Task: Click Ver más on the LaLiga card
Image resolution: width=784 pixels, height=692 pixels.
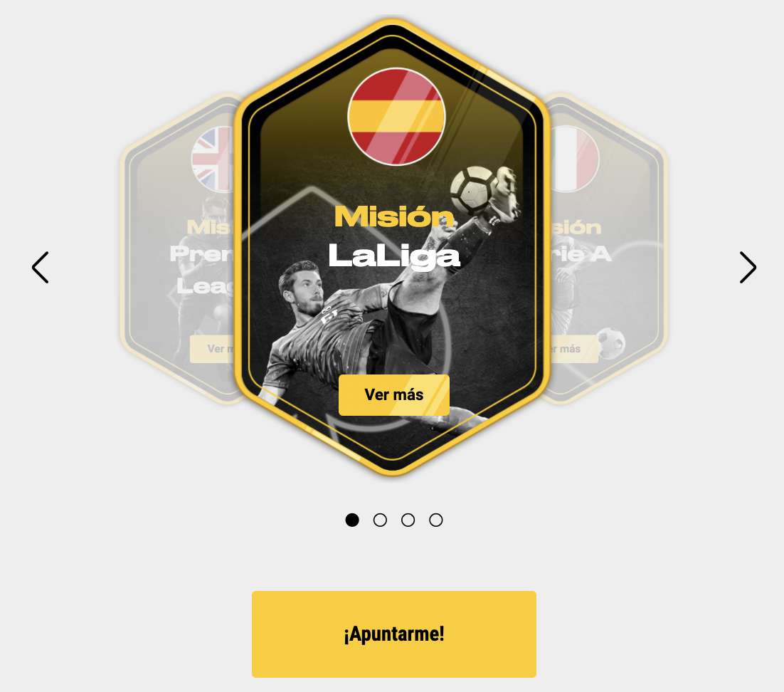Action: (394, 395)
